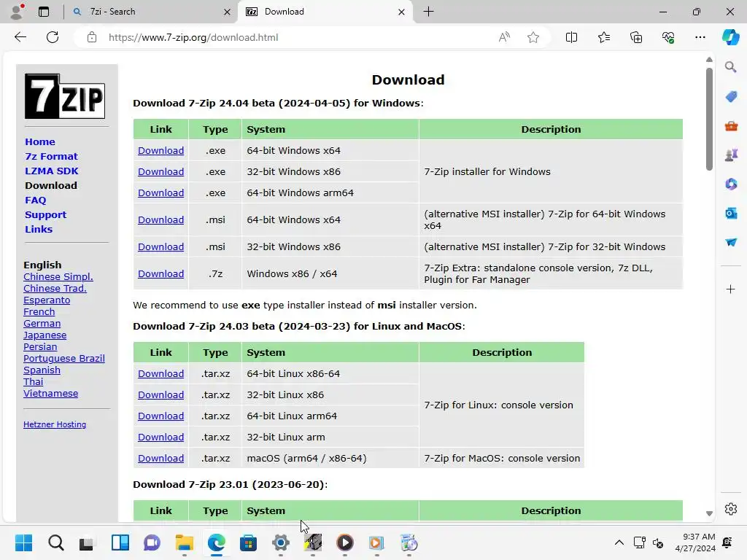Open the LZMA SDK page

pyautogui.click(x=52, y=171)
